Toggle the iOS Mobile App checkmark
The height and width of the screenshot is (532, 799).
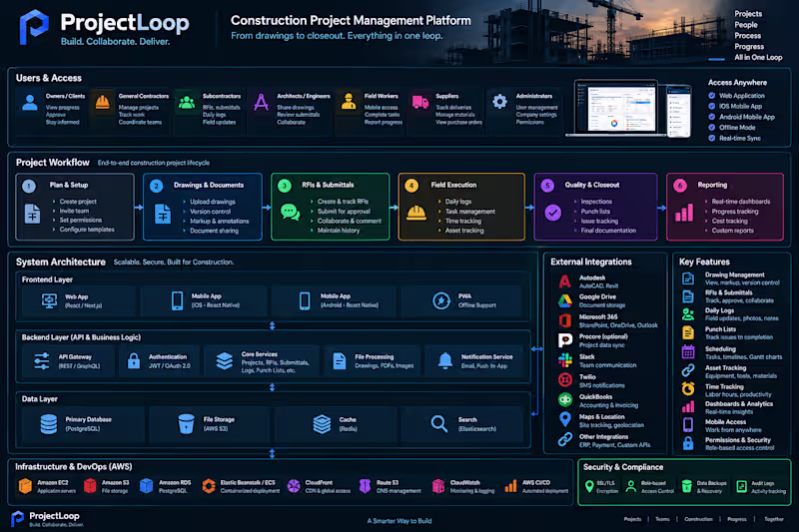[x=712, y=106]
